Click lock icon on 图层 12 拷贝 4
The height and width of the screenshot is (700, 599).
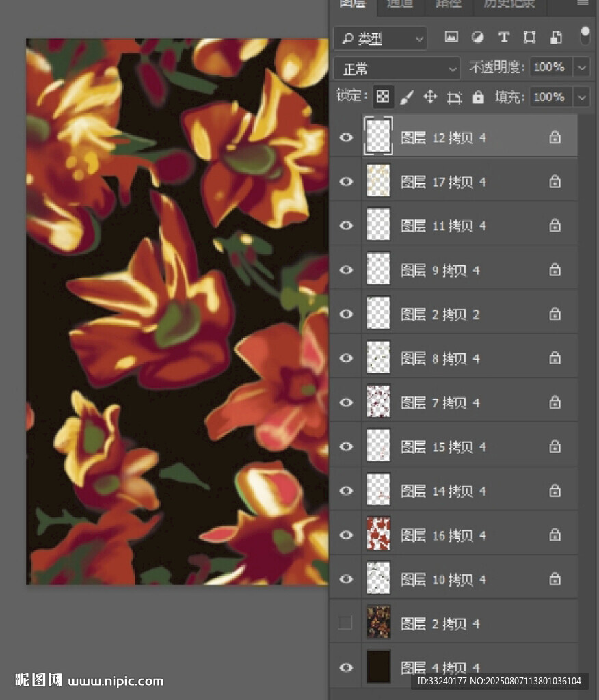click(x=555, y=137)
